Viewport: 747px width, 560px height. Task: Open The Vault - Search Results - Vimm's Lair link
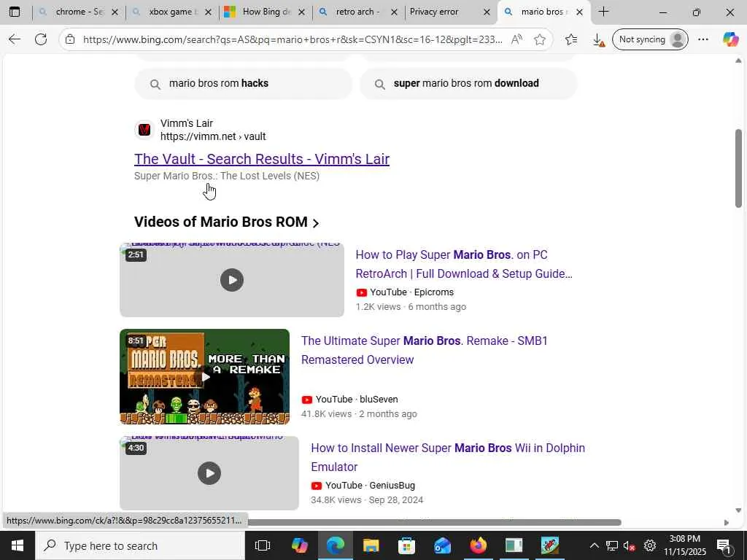pos(262,159)
